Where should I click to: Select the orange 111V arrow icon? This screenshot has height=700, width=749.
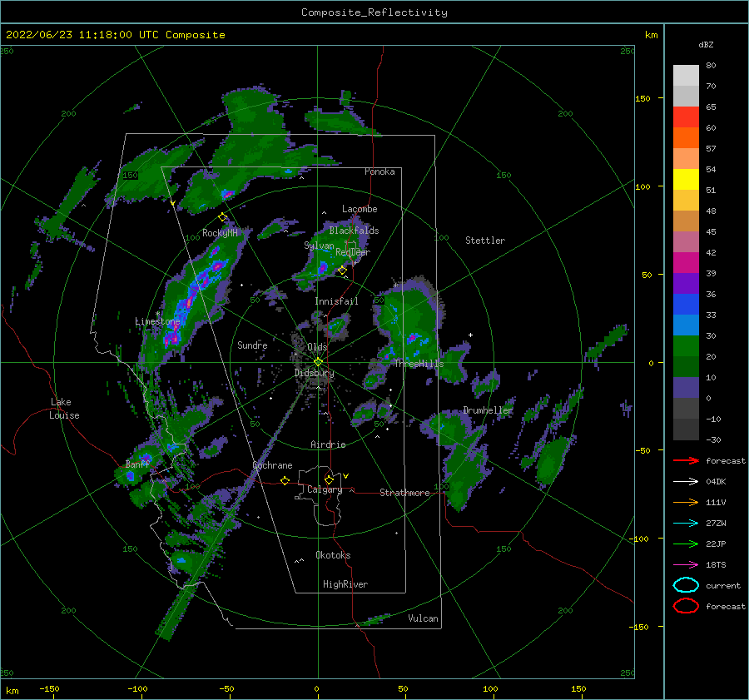click(686, 502)
